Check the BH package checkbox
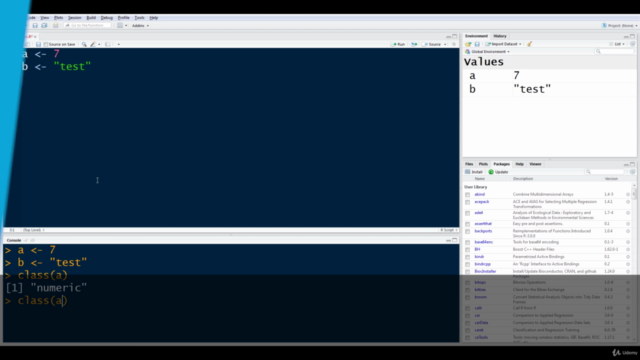This screenshot has height=360, width=640. [468, 250]
